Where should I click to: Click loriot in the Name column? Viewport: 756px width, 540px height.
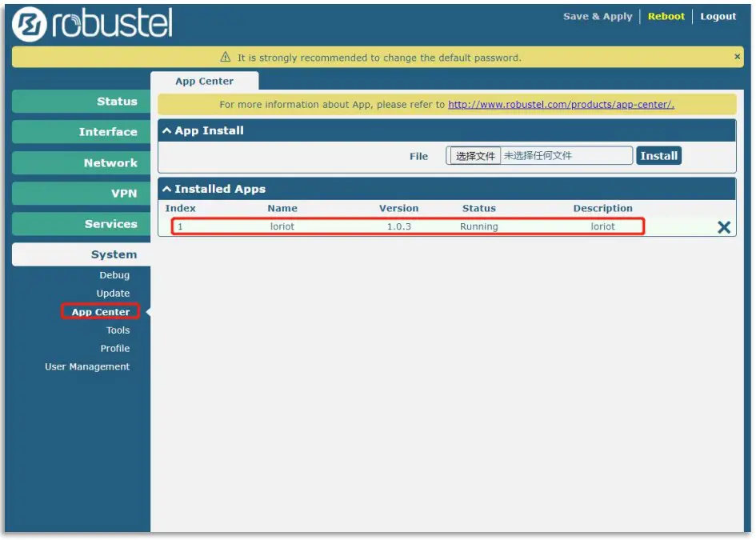(282, 226)
